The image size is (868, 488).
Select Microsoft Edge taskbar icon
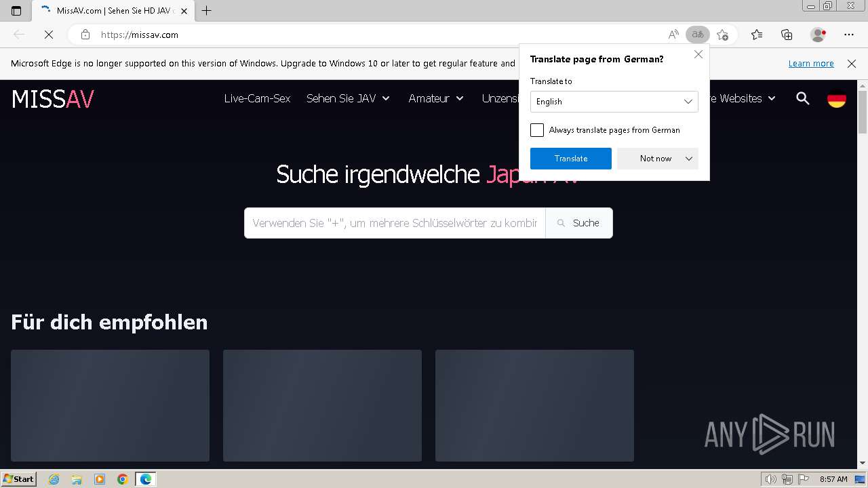click(x=146, y=479)
